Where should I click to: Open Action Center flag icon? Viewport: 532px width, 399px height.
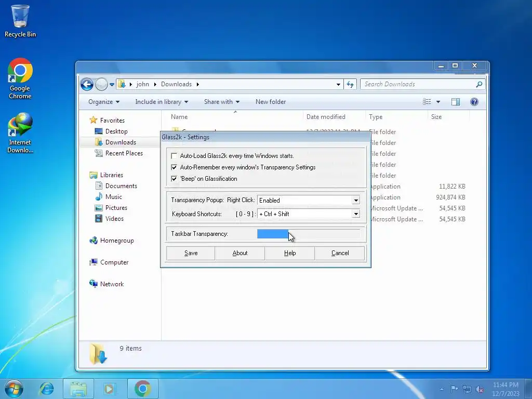[x=454, y=389]
